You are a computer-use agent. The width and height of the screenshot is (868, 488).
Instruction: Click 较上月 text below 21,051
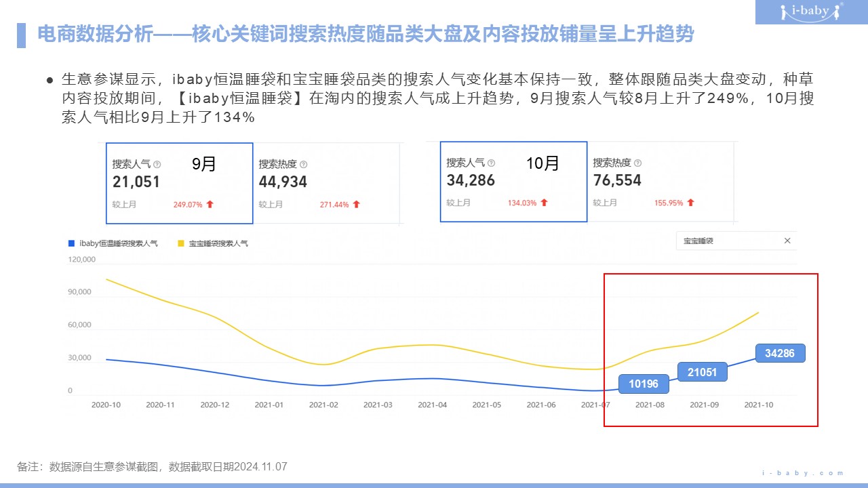pos(124,204)
